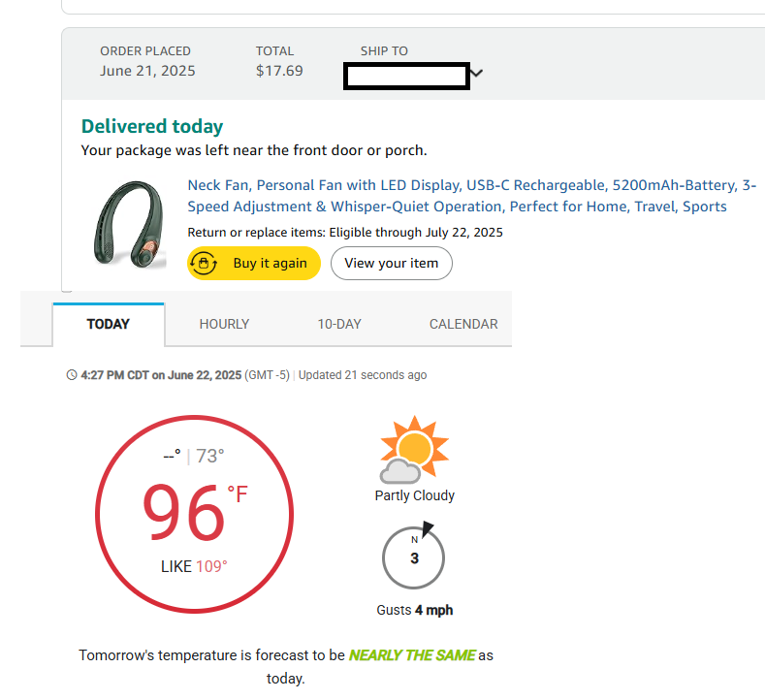Viewport: 765px width, 700px height.
Task: Click the Updated 21 seconds ago text
Action: click(363, 375)
